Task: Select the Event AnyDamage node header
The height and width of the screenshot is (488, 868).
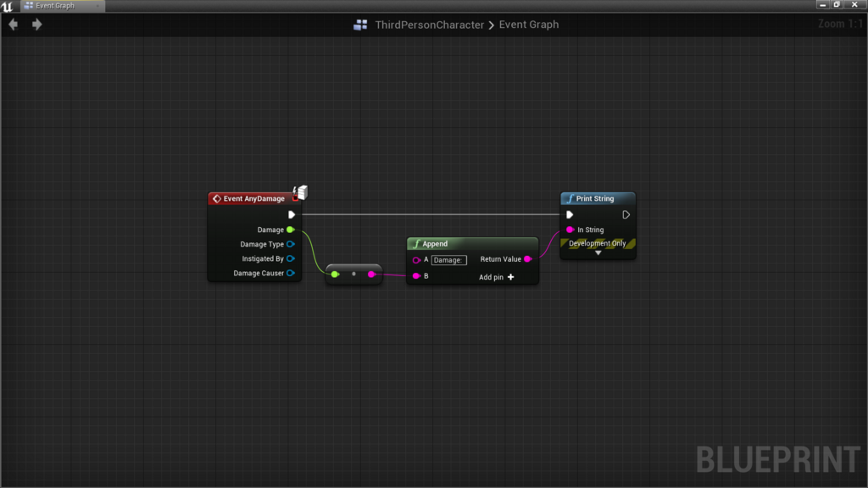Action: tap(253, 198)
